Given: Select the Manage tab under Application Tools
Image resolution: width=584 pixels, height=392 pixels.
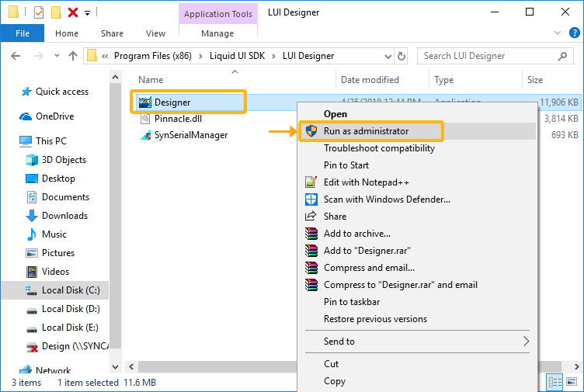Looking at the screenshot, I should click(x=217, y=33).
